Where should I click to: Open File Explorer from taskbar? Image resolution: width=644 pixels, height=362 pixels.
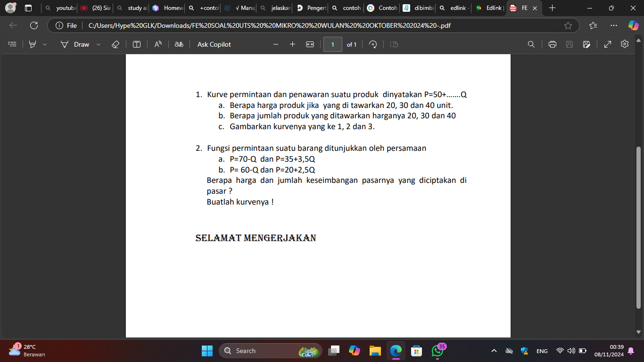pos(375,351)
